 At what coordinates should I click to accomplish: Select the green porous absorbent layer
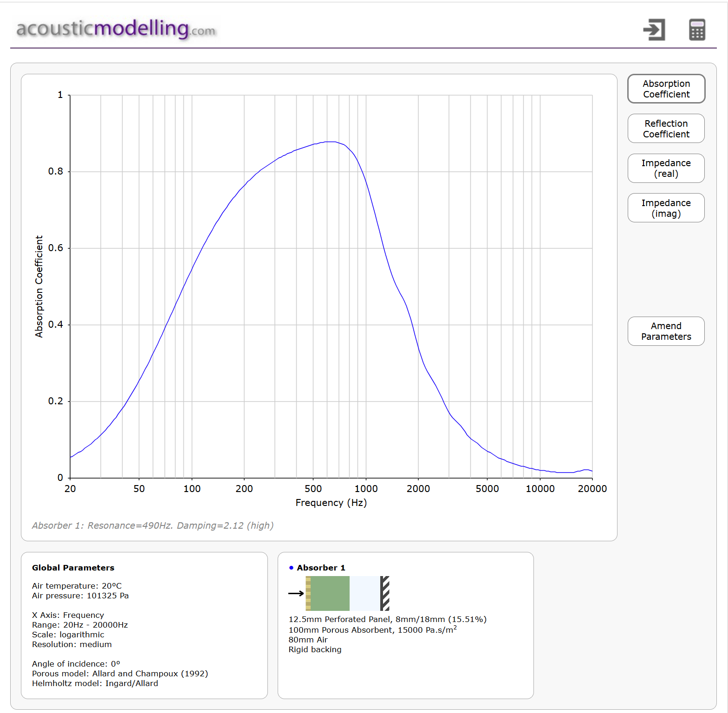[330, 593]
